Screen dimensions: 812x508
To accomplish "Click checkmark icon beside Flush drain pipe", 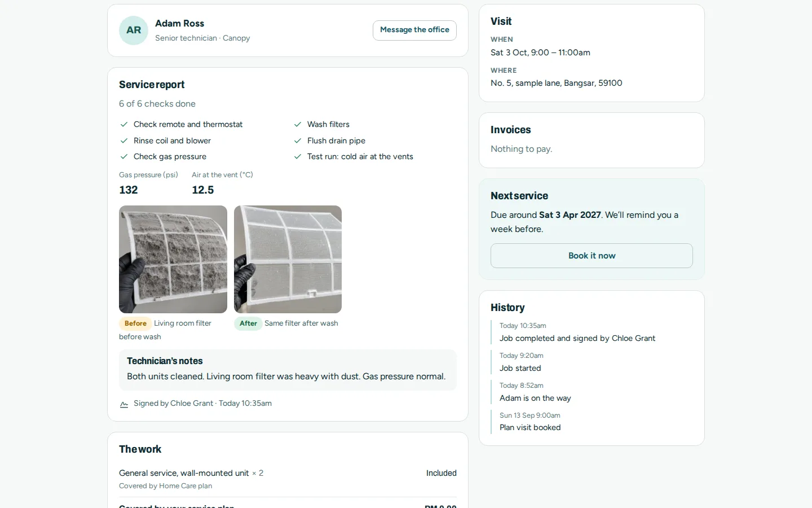I will 298,141.
